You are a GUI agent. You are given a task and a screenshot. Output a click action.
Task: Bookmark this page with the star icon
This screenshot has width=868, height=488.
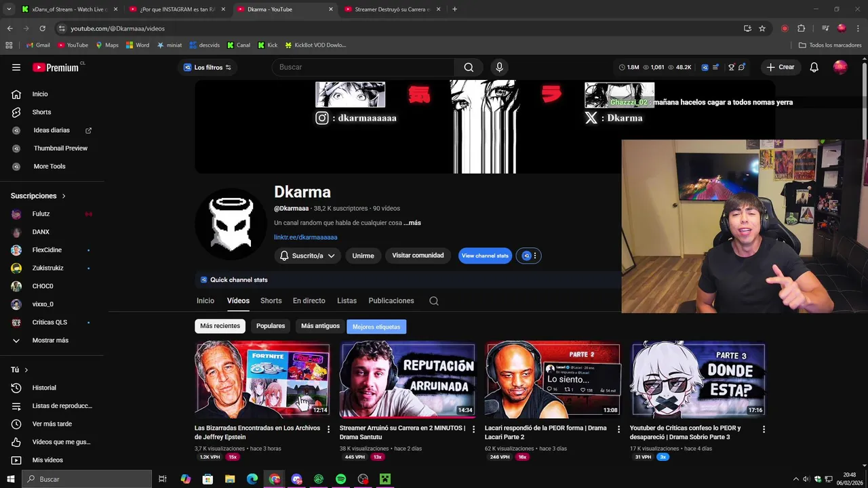click(x=762, y=28)
